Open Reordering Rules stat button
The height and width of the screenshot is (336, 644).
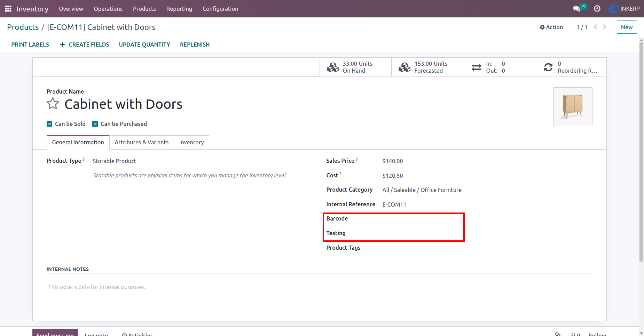571,67
